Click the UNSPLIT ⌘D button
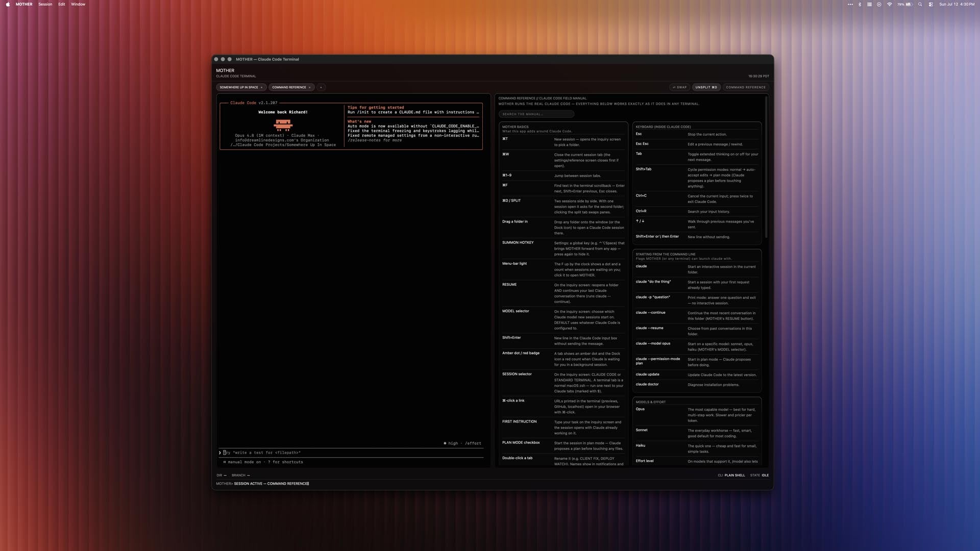Viewport: 980px width, 551px height. click(x=706, y=87)
